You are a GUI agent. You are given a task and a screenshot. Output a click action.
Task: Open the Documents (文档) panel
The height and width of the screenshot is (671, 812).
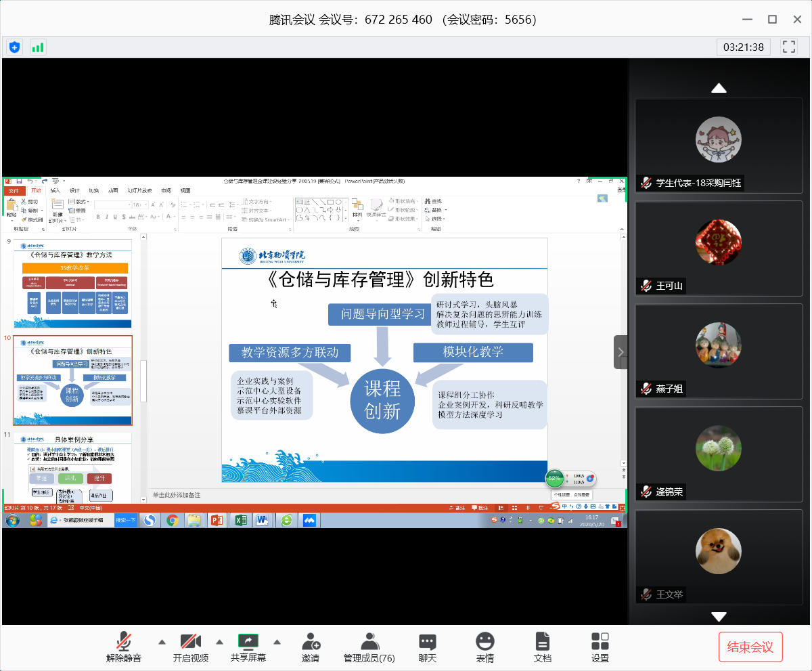click(542, 647)
